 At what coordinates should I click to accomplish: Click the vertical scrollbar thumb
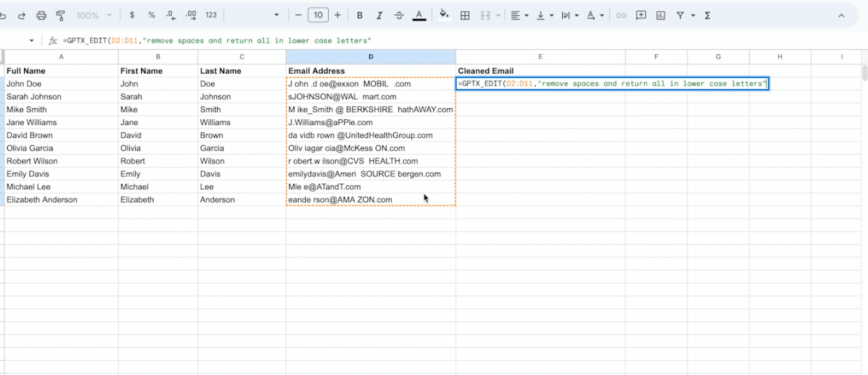[864, 73]
